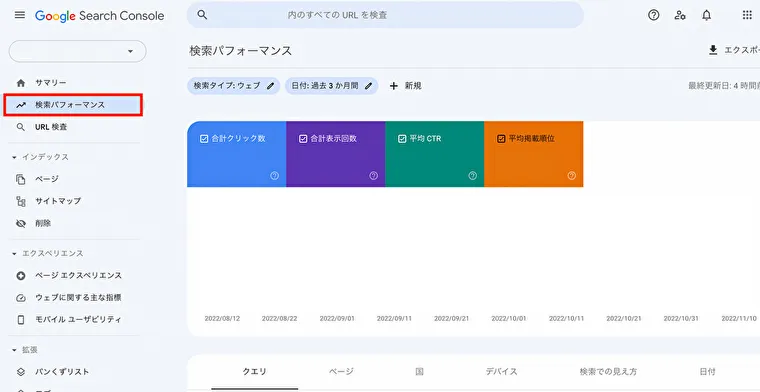Click the export download icon
760x392 pixels.
point(713,50)
